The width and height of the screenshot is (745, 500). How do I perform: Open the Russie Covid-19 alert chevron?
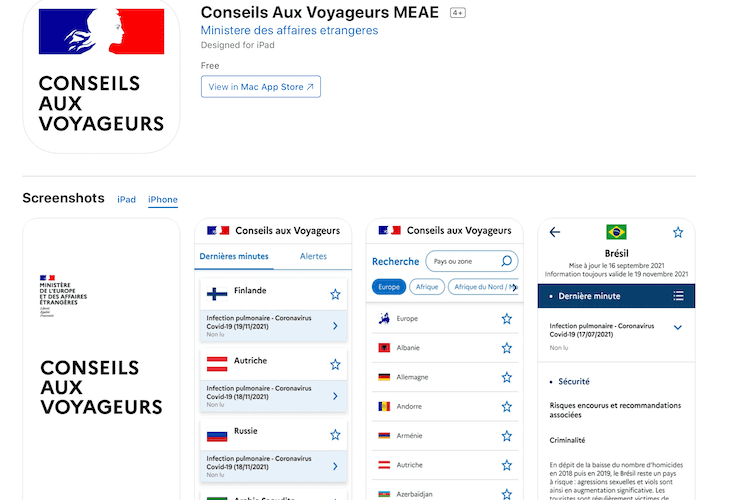335,466
